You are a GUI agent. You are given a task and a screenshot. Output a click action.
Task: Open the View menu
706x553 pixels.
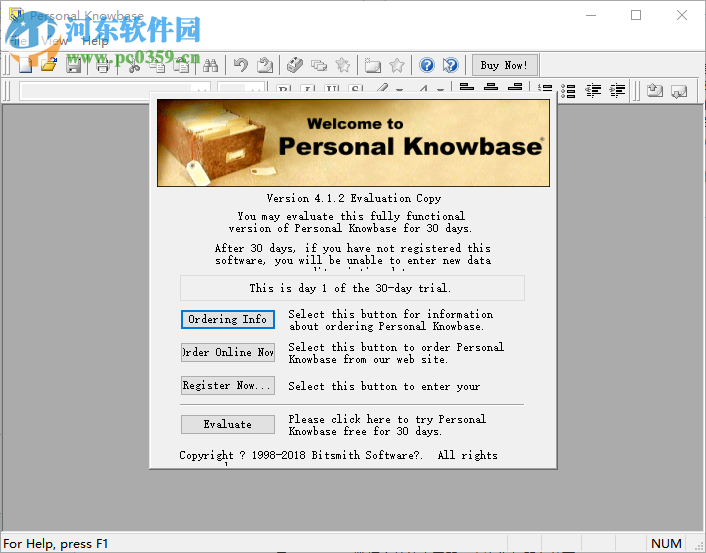point(54,41)
